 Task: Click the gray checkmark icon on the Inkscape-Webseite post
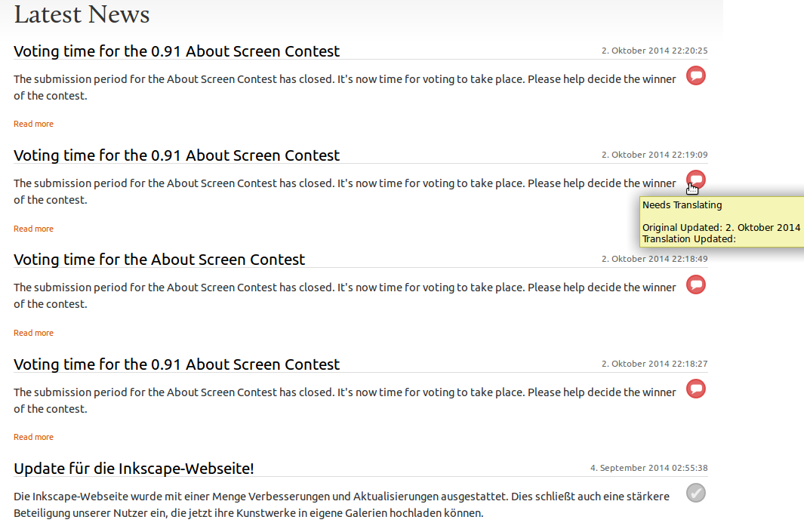[x=696, y=494]
